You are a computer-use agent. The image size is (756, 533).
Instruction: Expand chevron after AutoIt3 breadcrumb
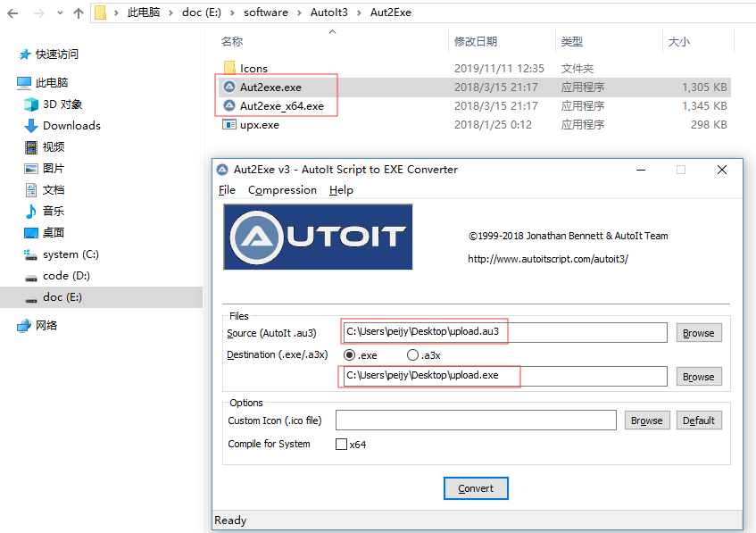pyautogui.click(x=359, y=13)
